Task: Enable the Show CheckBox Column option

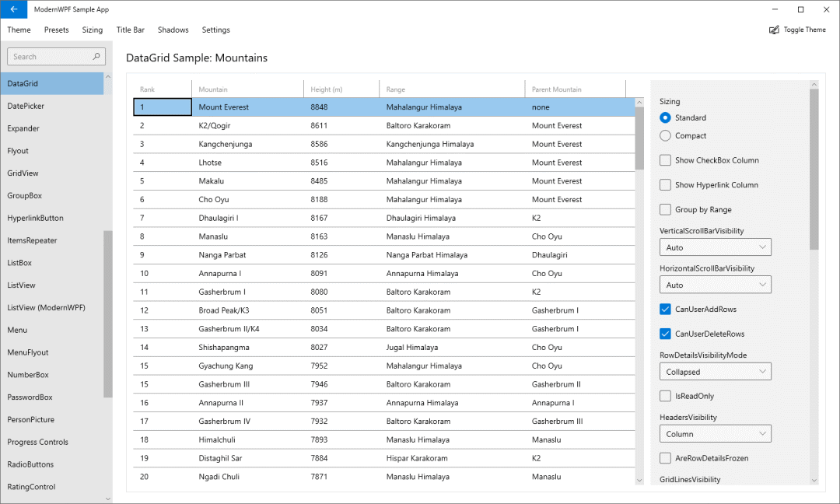Action: 665,159
